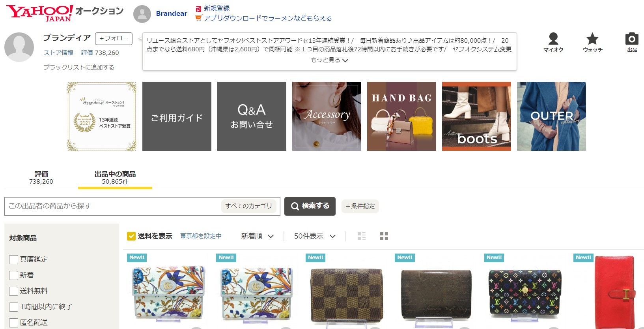
Task: Click the ＋フォロー follow button
Action: [114, 38]
